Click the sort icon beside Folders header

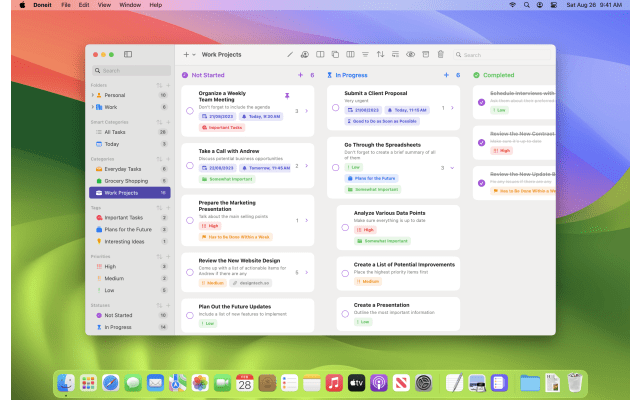pos(159,85)
